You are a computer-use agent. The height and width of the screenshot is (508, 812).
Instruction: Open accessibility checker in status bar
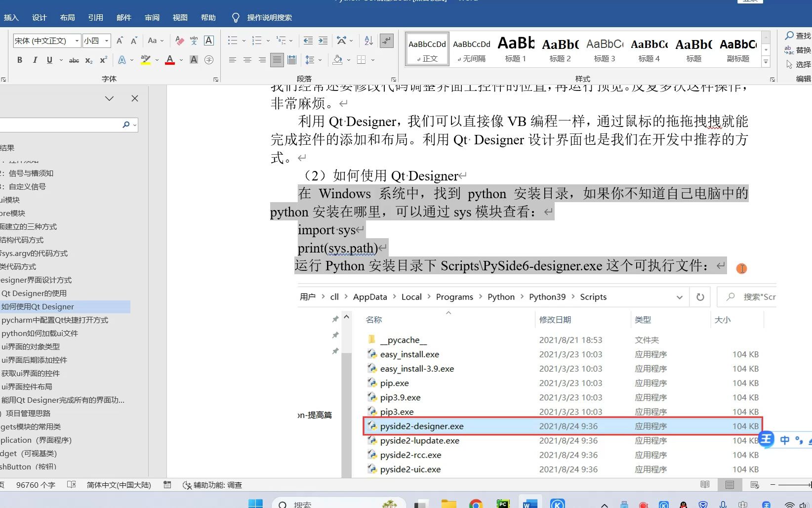[x=212, y=485]
